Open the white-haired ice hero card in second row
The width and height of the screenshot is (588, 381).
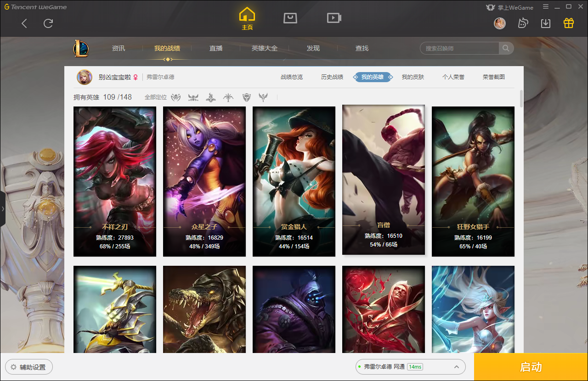coord(473,309)
